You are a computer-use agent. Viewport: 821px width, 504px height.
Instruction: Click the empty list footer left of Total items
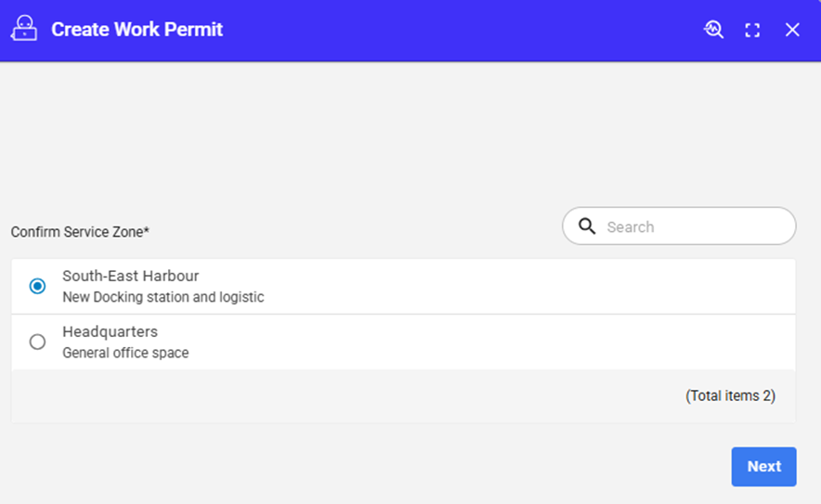click(325, 395)
